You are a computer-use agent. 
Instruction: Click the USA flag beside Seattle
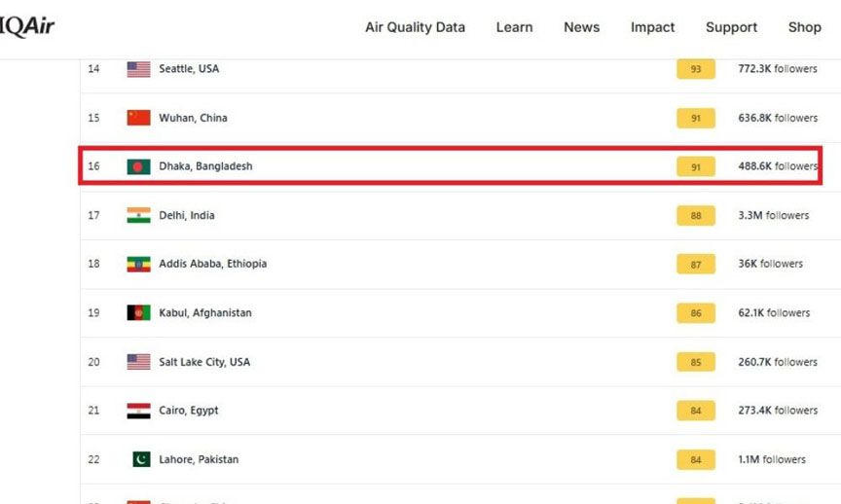[138, 69]
